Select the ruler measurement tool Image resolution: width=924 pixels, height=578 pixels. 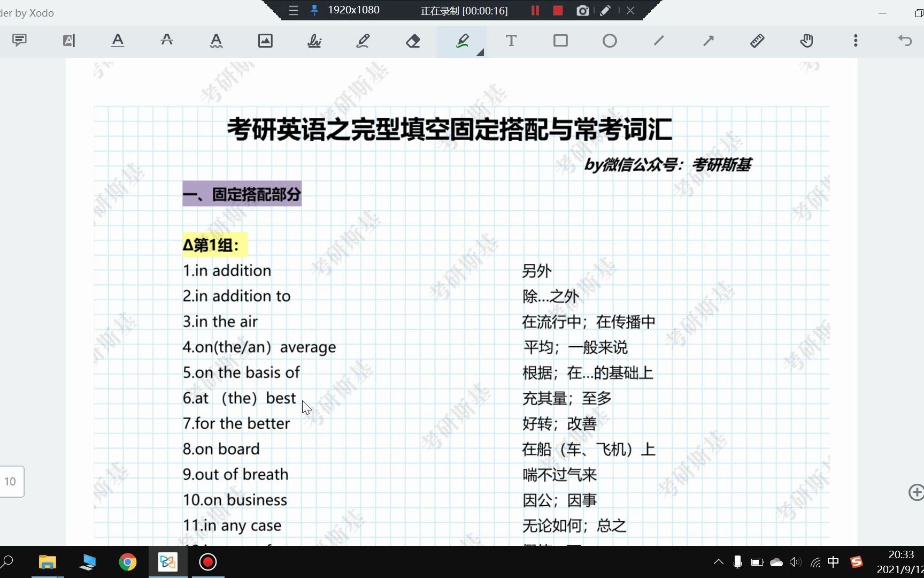coord(757,41)
